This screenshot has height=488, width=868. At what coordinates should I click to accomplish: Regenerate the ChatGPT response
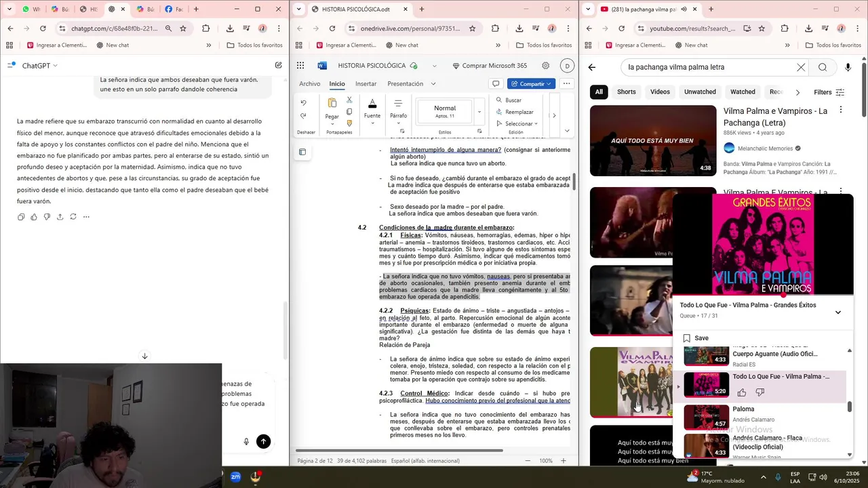coord(73,217)
